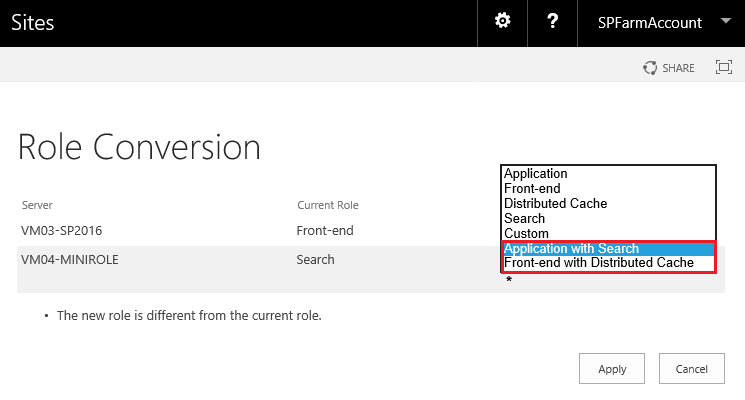Image resolution: width=745 pixels, height=400 pixels.
Task: Click the Share icon
Action: pyautogui.click(x=651, y=68)
